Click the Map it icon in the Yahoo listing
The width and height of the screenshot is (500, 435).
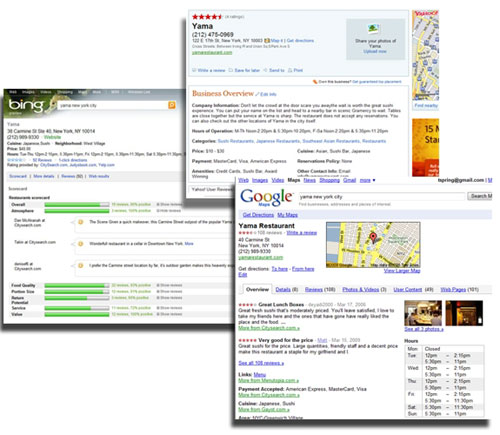click(x=267, y=41)
